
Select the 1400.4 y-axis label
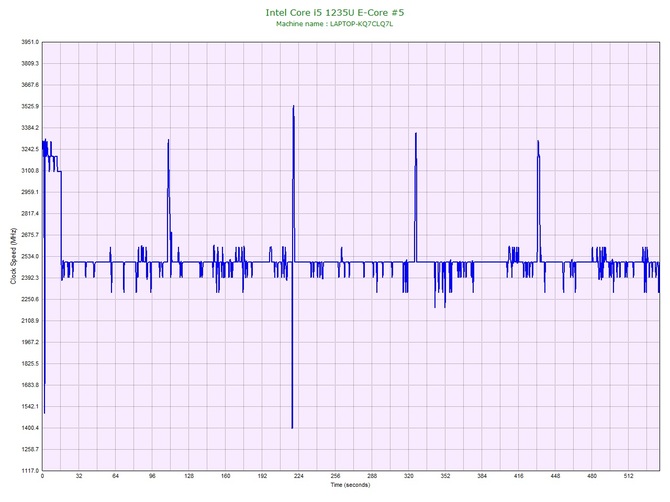(30, 428)
